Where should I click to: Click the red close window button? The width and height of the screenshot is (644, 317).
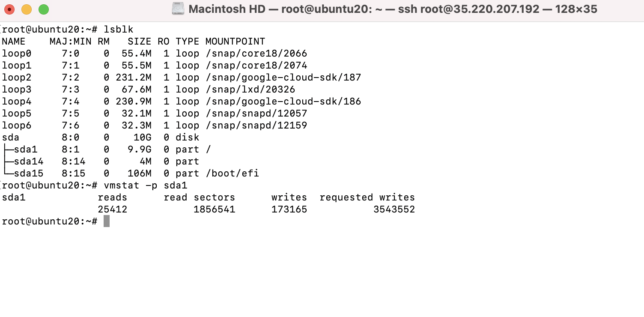point(9,9)
